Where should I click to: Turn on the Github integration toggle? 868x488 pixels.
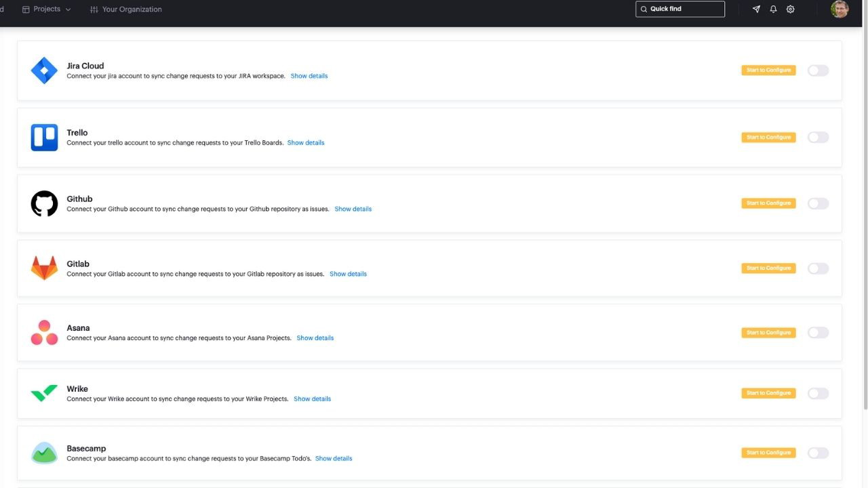818,203
